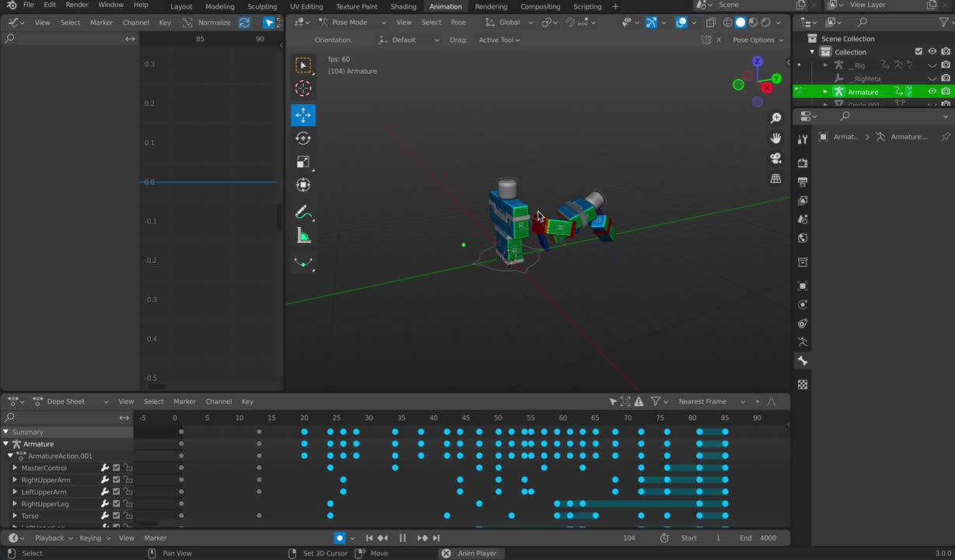The width and height of the screenshot is (955, 560).
Task: Hide Armature object with eye icon
Action: click(x=932, y=92)
